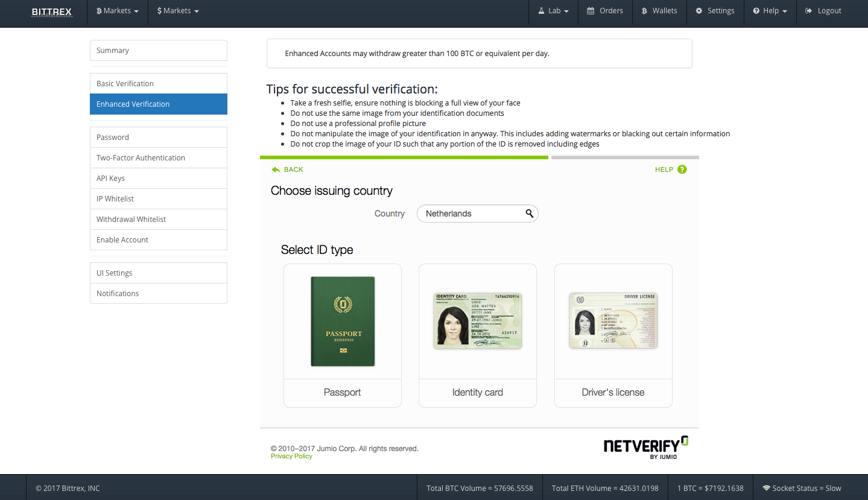Screen dimensions: 868x500
Task: Click the green back arrow icon
Action: coord(276,169)
